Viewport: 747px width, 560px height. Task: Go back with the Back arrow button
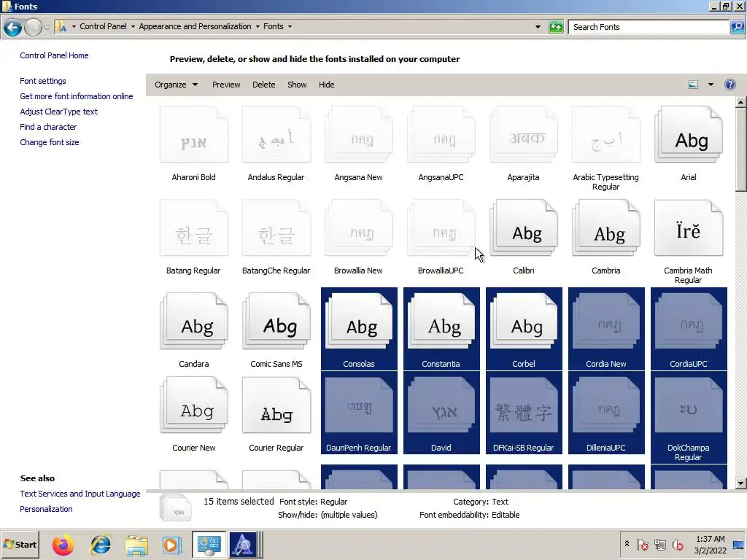click(13, 27)
